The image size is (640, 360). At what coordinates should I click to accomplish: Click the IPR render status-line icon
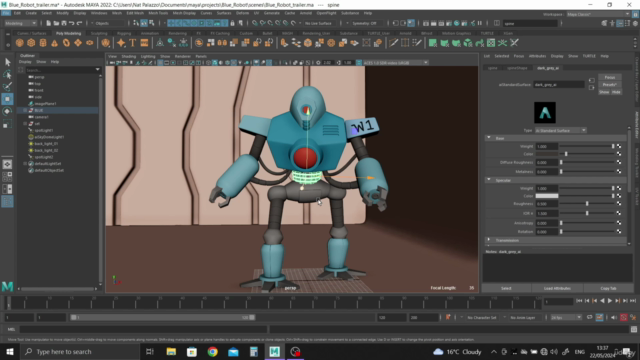click(x=441, y=23)
